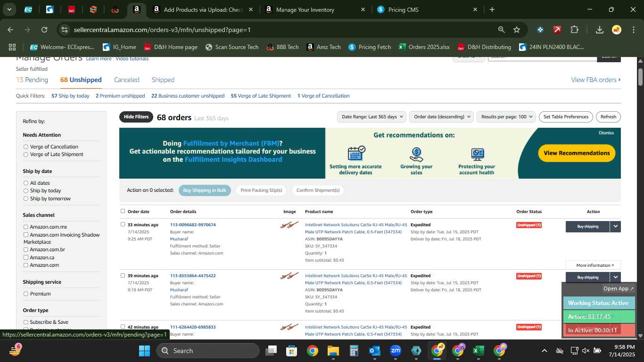The width and height of the screenshot is (644, 362).
Task: Reload the page with the refresh icon
Action: (x=44, y=30)
